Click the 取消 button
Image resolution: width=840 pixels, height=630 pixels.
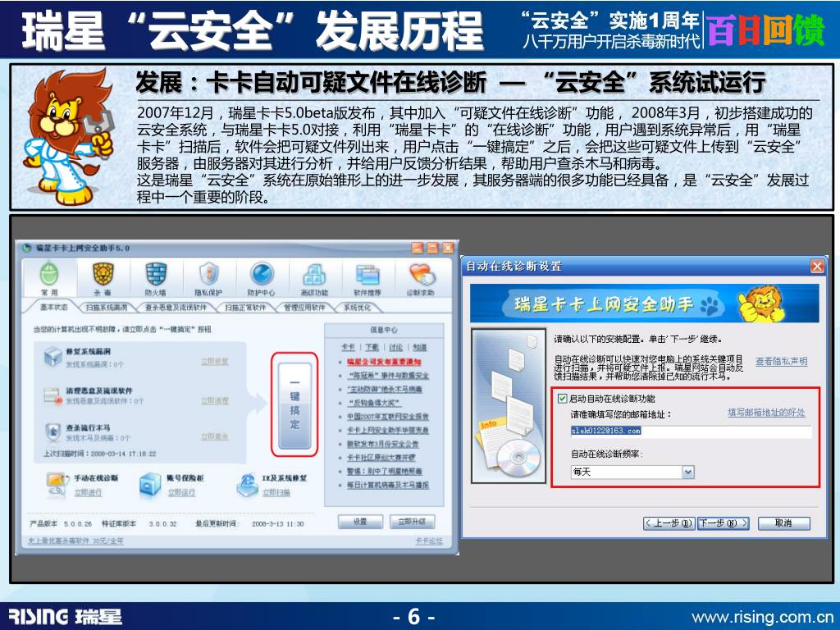click(x=783, y=523)
